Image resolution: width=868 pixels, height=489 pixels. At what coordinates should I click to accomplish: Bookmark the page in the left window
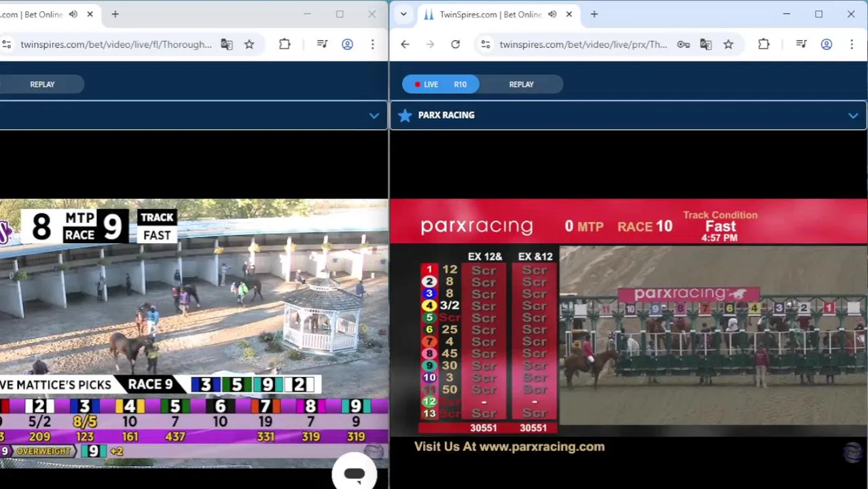(249, 44)
